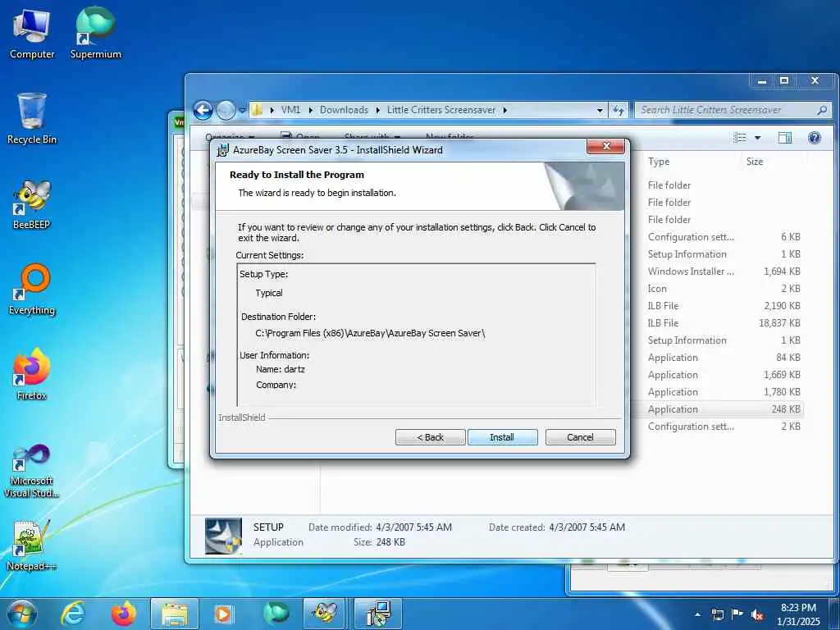This screenshot has height=630, width=840.
Task: Open the address bar history dropdown
Action: [x=600, y=110]
